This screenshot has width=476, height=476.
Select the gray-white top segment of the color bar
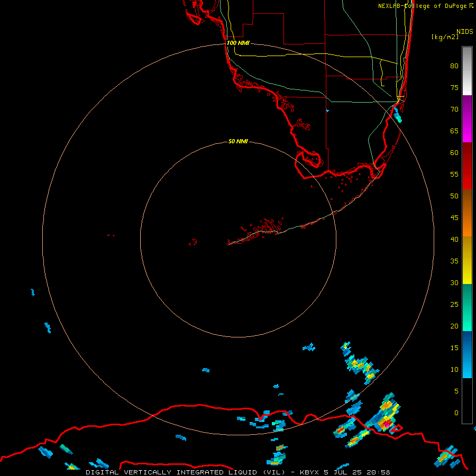[x=467, y=71]
